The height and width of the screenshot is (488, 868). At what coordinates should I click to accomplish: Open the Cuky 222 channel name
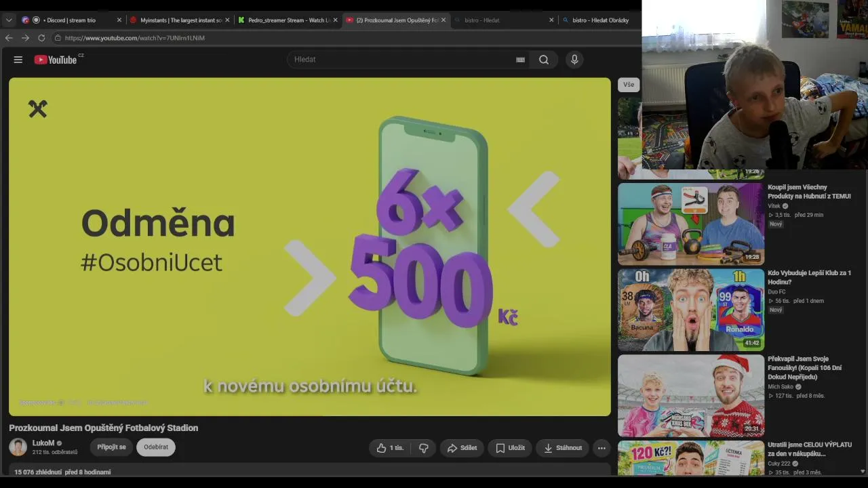pyautogui.click(x=779, y=464)
